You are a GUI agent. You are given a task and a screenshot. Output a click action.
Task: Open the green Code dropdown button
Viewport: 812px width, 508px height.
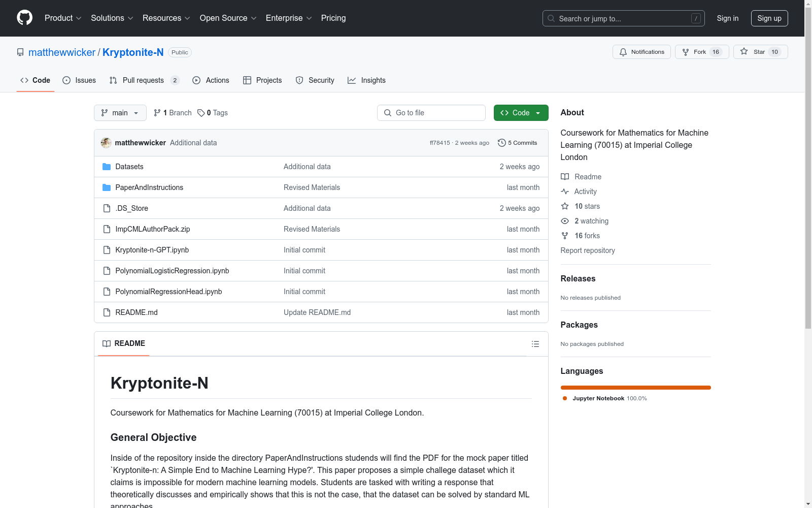(521, 113)
